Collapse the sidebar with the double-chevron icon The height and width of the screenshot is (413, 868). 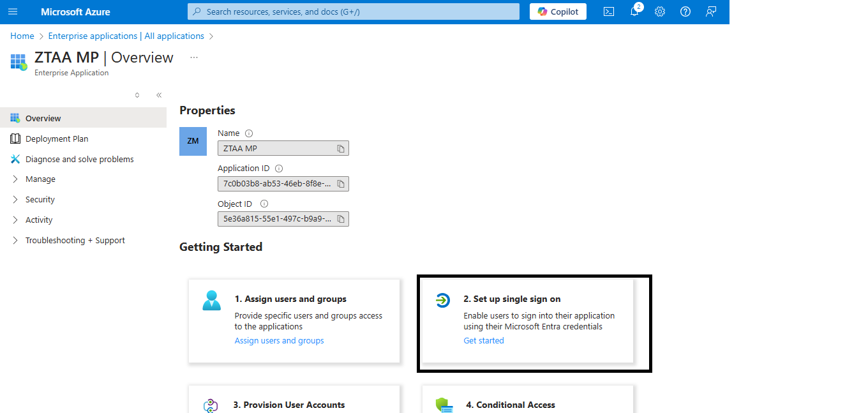pos(159,95)
